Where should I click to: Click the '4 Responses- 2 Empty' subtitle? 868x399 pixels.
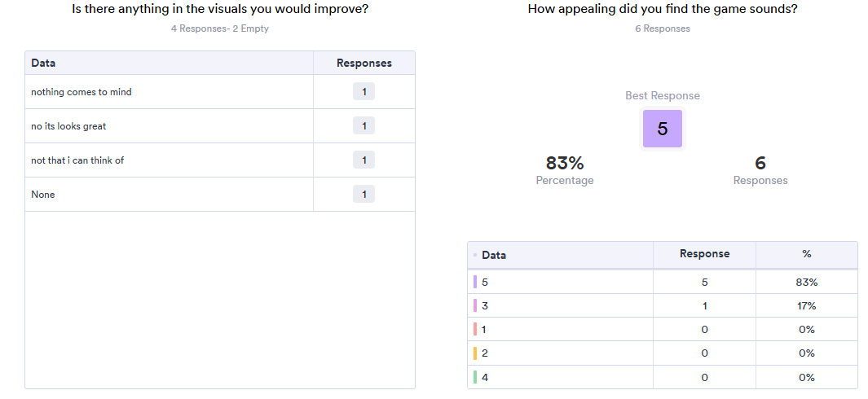pos(220,28)
